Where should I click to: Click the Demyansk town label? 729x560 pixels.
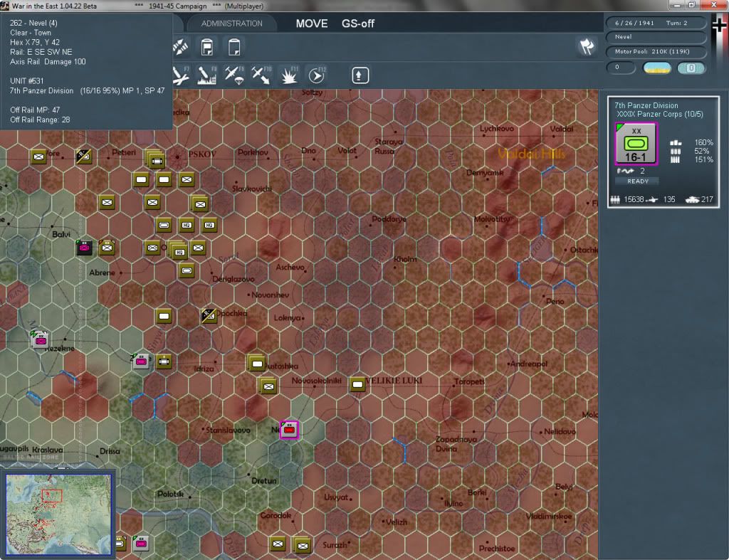click(x=484, y=172)
